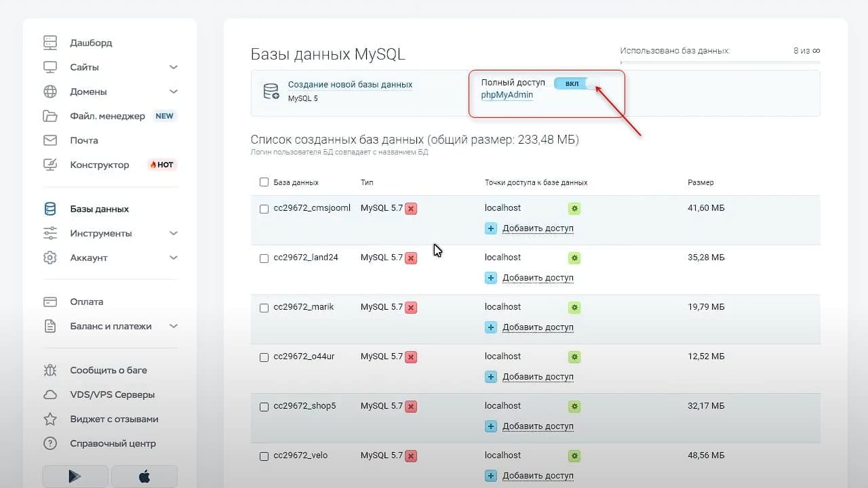
Task: Delete cc29672_land24 database with red X
Action: coord(411,258)
